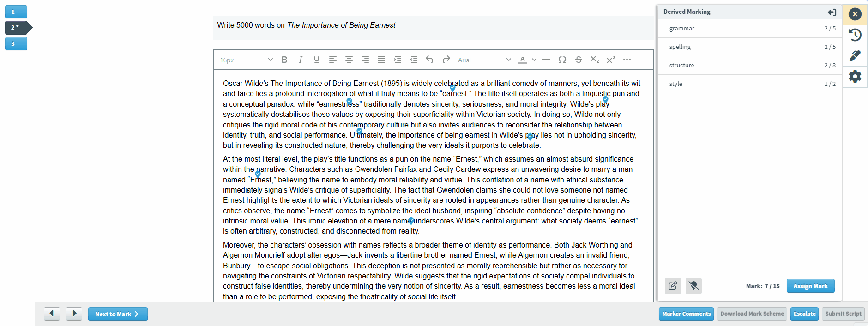Toggle underline text style
This screenshot has height=326, width=868.
(x=317, y=60)
